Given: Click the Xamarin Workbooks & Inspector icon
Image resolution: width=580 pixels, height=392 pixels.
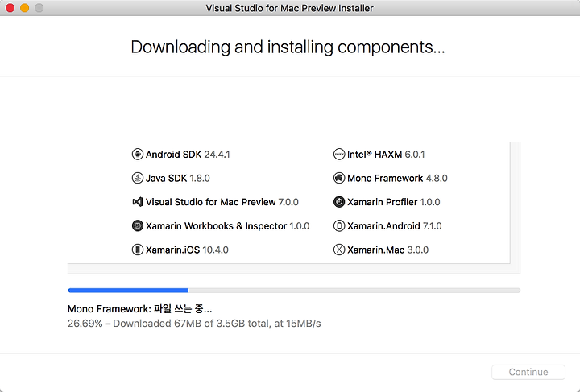Looking at the screenshot, I should [137, 225].
